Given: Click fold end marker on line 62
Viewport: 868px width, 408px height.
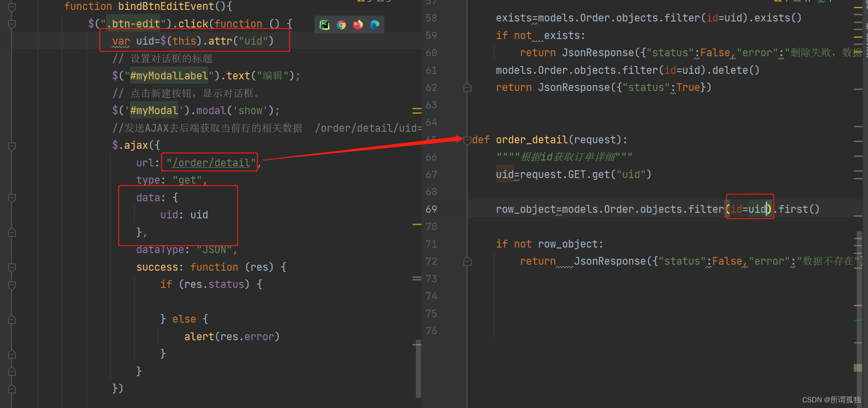Looking at the screenshot, I should tap(467, 88).
